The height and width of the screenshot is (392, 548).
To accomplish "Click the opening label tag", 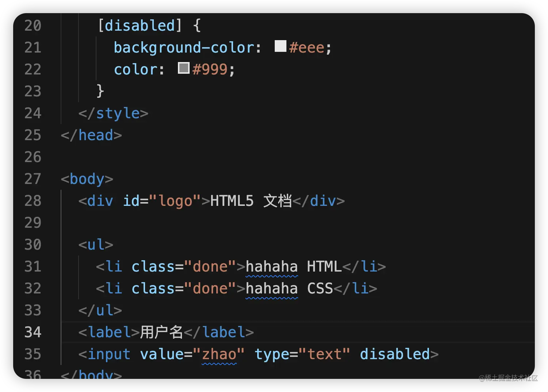I will point(109,332).
